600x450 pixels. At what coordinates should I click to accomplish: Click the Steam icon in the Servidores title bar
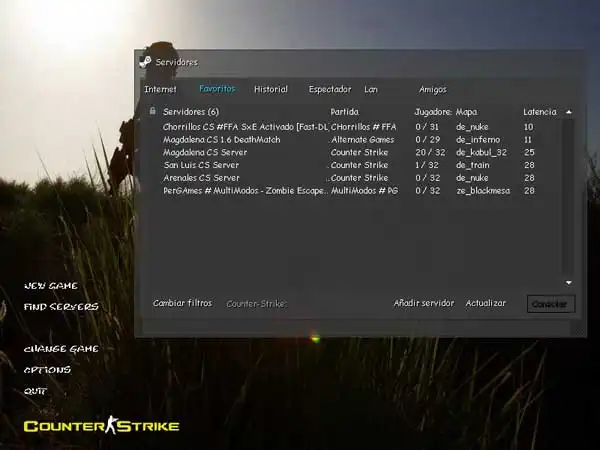pyautogui.click(x=146, y=62)
